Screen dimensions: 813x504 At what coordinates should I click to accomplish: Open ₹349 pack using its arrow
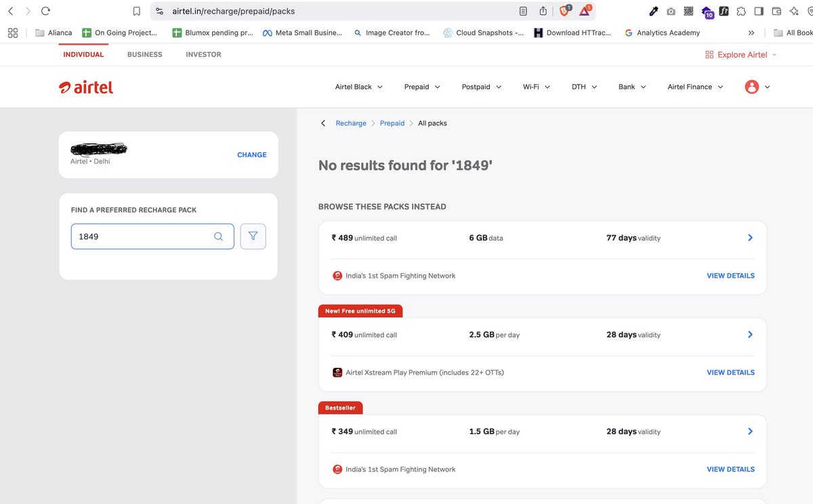[x=750, y=432]
